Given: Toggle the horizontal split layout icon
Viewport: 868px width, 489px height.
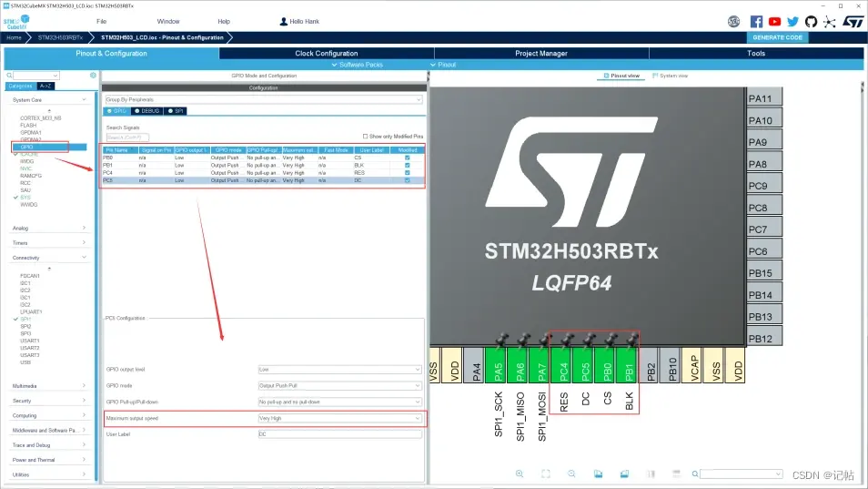Looking at the screenshot, I should point(676,474).
